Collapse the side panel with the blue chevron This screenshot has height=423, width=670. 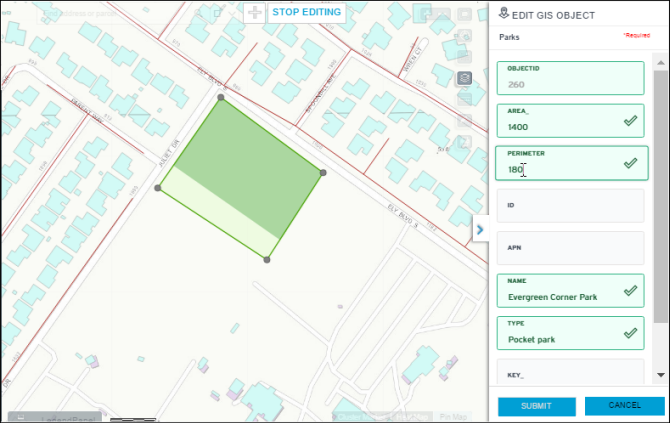(480, 230)
